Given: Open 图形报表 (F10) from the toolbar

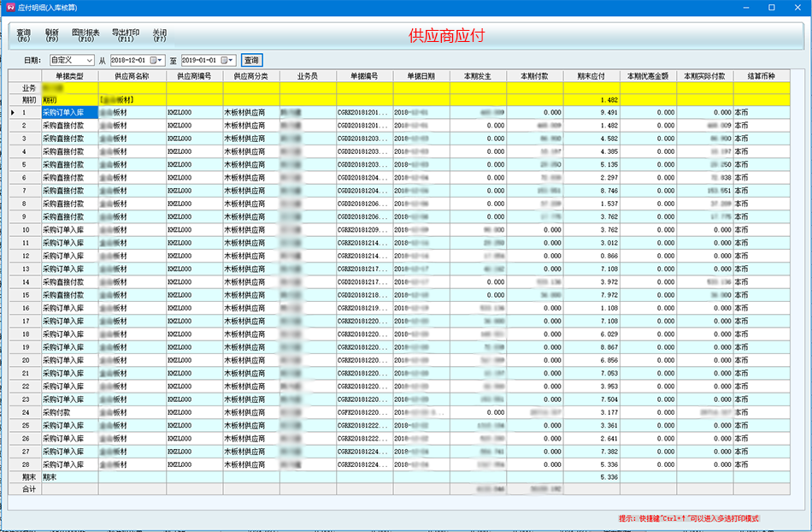Looking at the screenshot, I should click(x=85, y=35).
